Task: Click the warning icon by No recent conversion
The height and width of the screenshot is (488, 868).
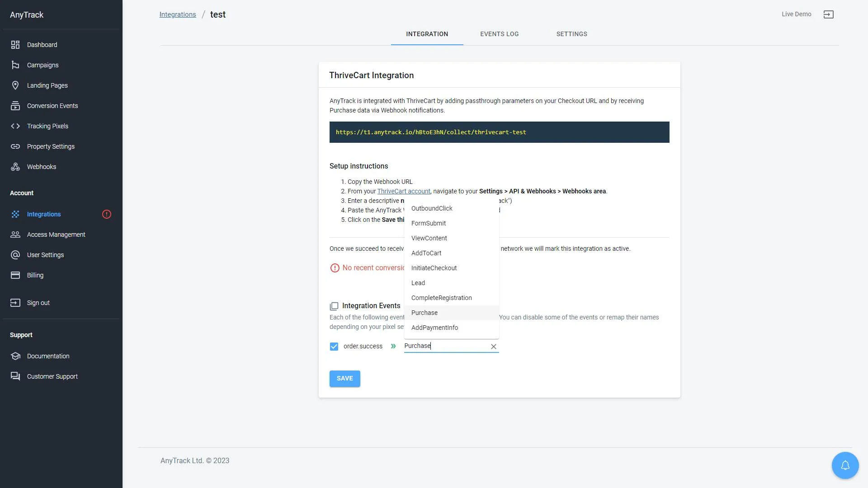Action: coord(335,268)
